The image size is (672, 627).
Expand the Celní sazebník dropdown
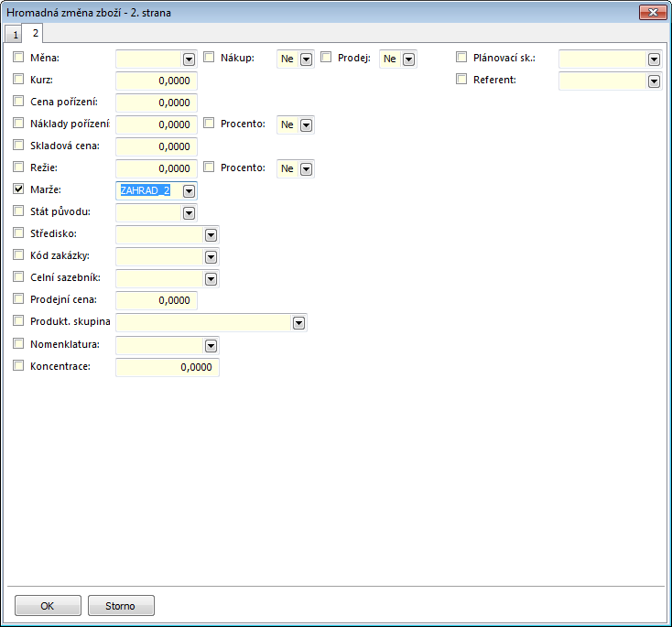coord(211,279)
